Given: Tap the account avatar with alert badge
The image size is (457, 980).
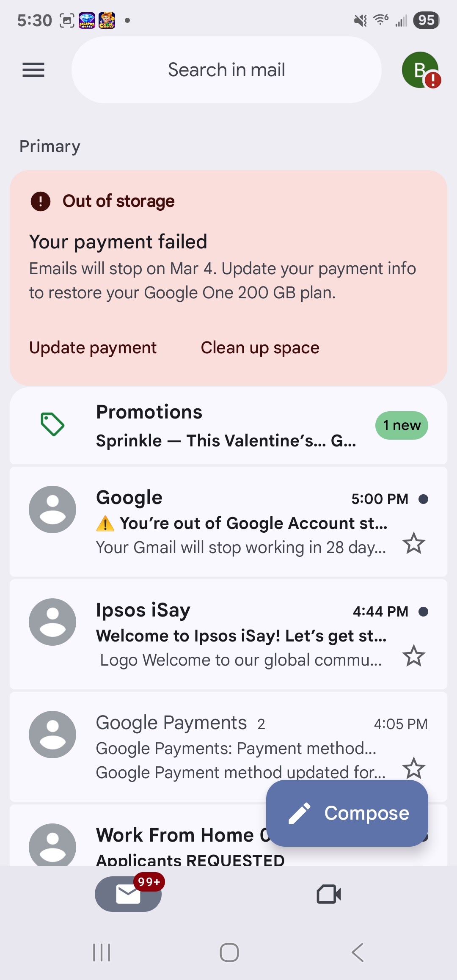Looking at the screenshot, I should (x=421, y=70).
